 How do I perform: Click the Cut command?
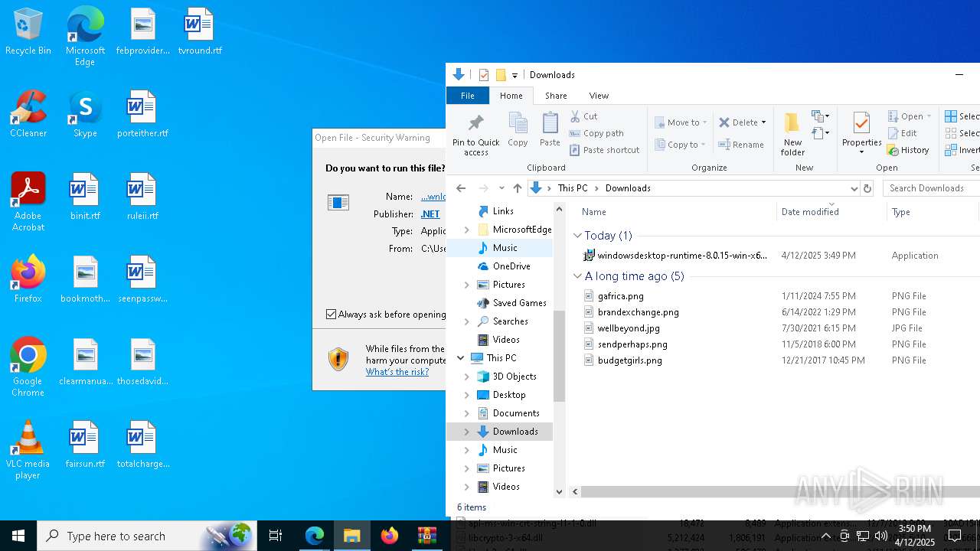(x=583, y=116)
